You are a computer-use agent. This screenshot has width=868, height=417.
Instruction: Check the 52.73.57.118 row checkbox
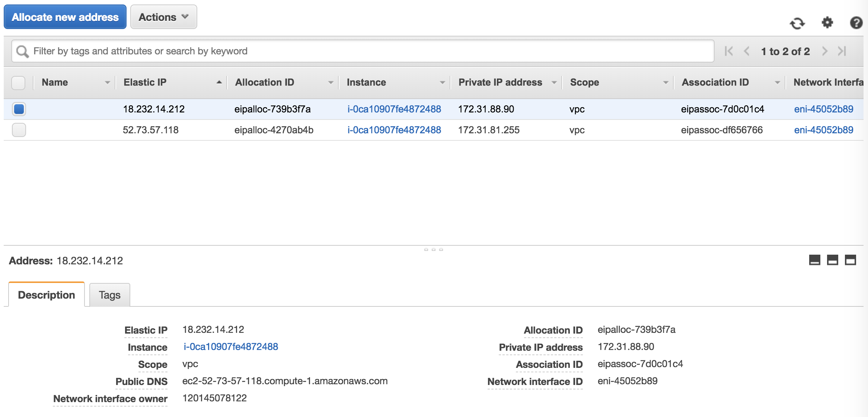[19, 130]
